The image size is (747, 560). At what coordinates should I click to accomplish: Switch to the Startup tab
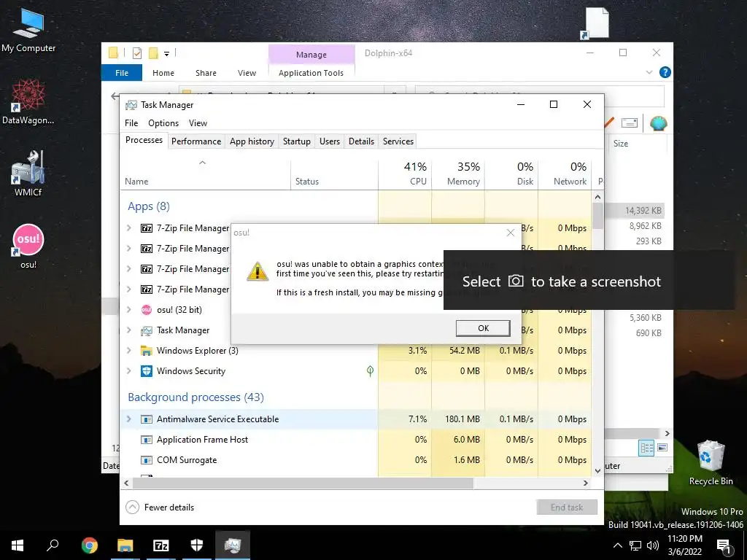pos(296,141)
